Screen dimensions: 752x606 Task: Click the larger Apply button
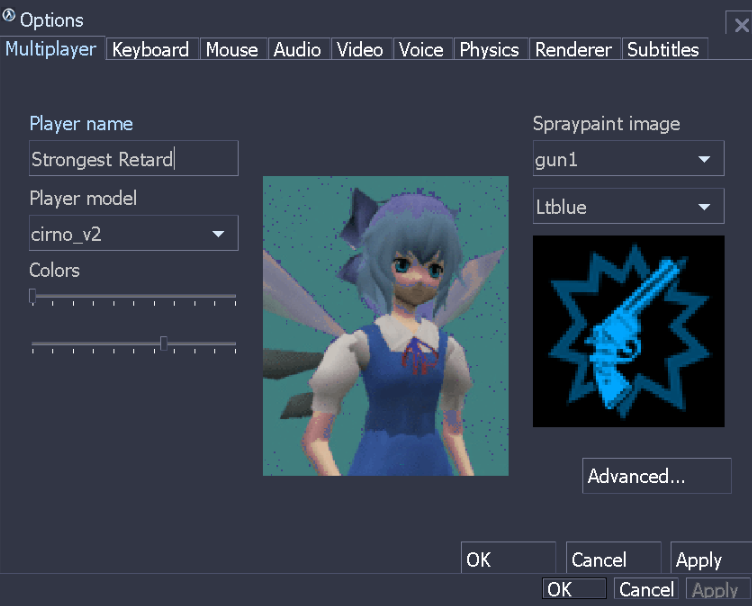point(711,559)
